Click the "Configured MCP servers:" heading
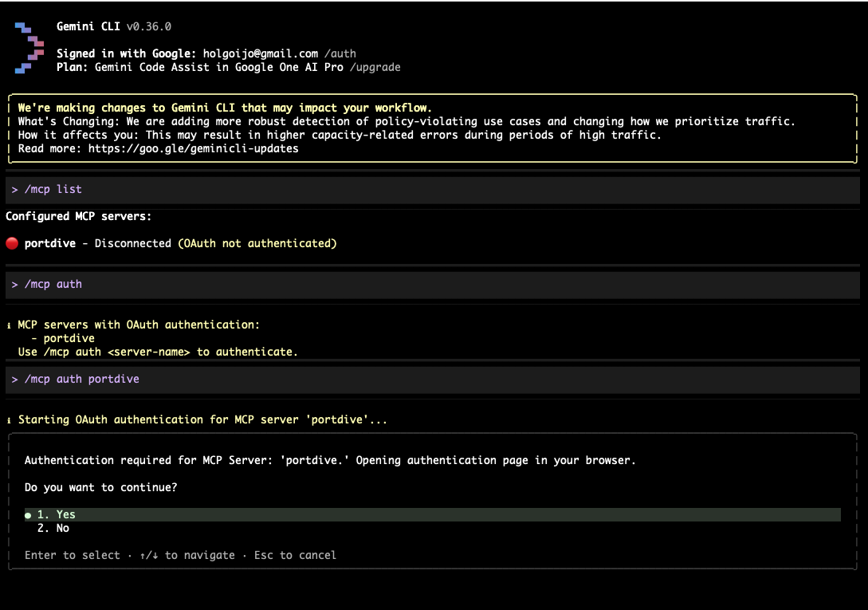 click(78, 217)
